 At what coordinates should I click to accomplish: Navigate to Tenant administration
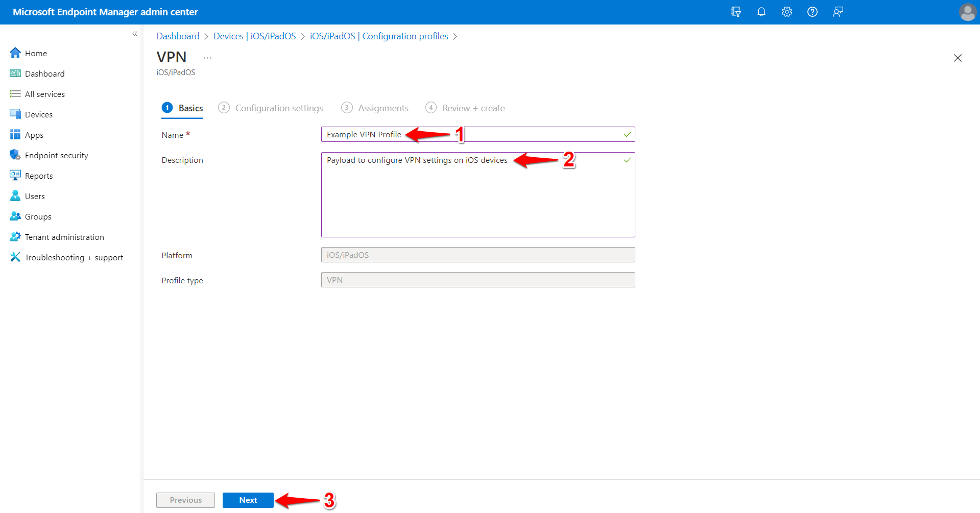coord(63,236)
